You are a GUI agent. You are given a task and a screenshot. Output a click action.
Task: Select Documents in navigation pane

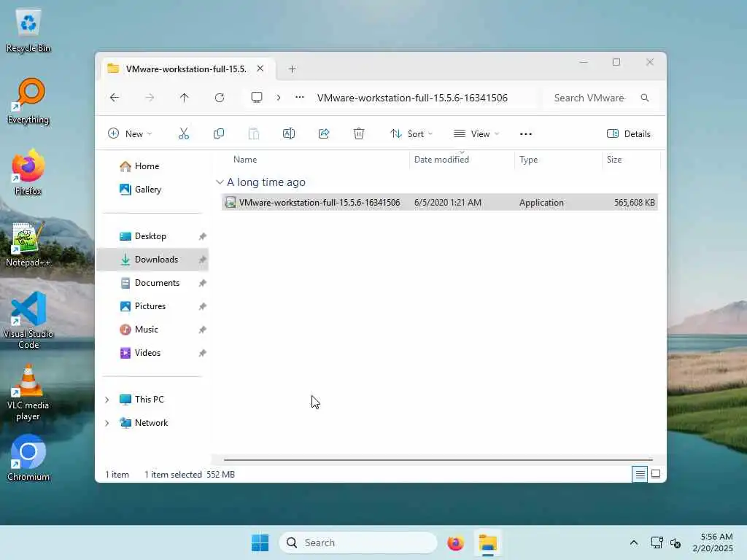pyautogui.click(x=153, y=283)
